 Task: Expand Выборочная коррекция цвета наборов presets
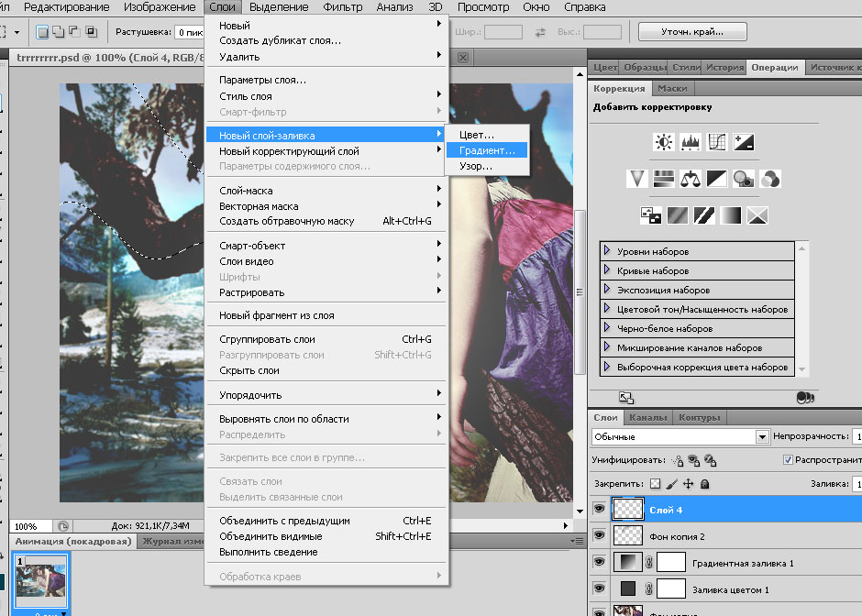pyautogui.click(x=607, y=366)
